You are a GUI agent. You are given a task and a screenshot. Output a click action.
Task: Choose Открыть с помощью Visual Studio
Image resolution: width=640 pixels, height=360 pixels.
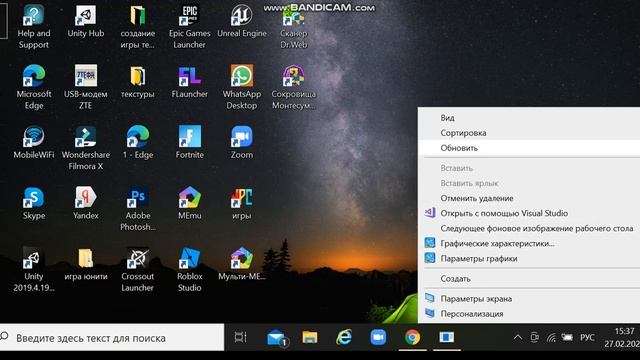529,213
